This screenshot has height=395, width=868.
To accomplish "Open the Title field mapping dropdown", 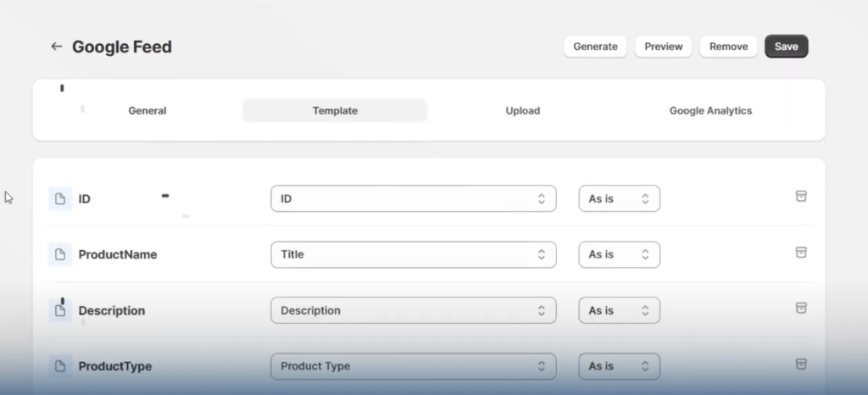I will (x=413, y=254).
